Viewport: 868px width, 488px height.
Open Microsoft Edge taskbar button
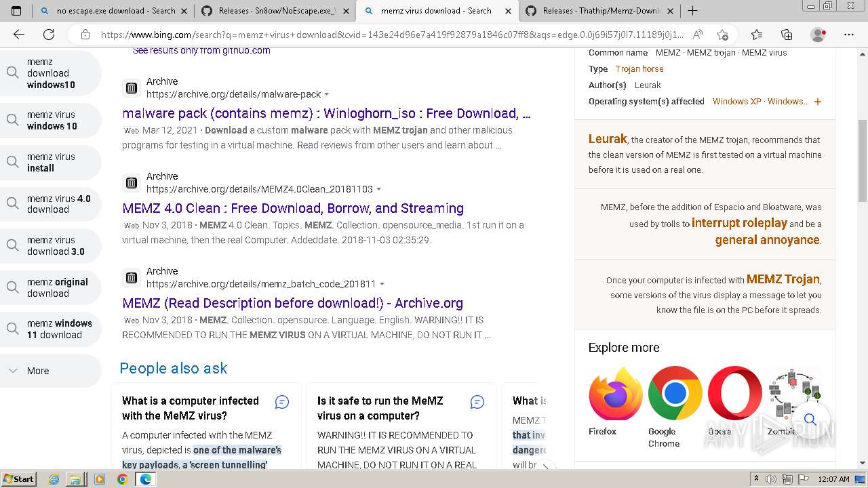click(x=145, y=479)
